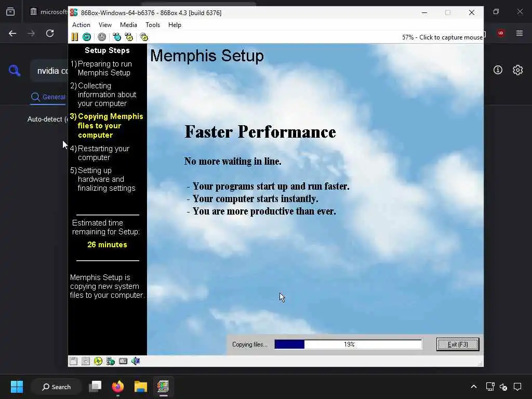This screenshot has width=532, height=399.
Task: Click the 'Faster Performance' heading
Action: point(260,131)
